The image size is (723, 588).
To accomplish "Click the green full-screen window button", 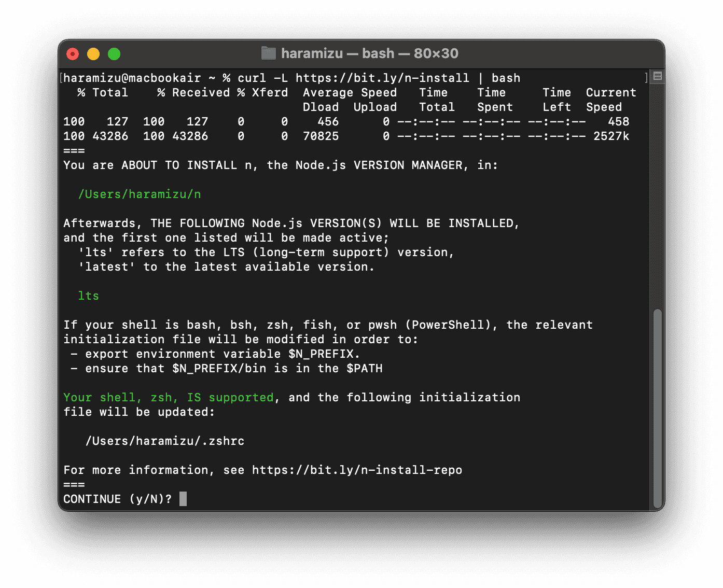I will click(114, 54).
